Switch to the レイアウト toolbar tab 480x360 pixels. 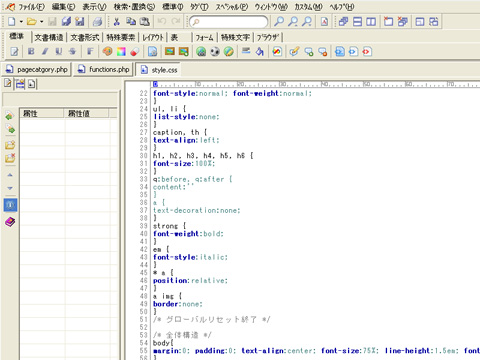[x=153, y=37]
